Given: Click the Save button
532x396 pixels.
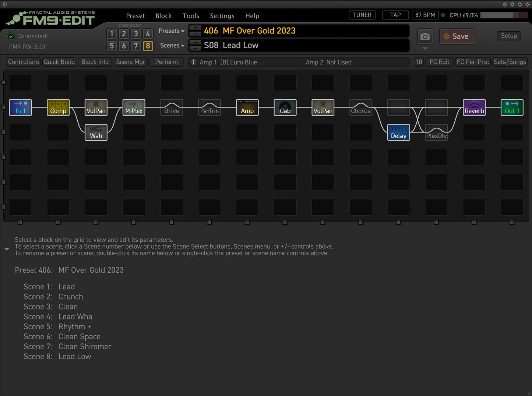Looking at the screenshot, I should (x=457, y=36).
